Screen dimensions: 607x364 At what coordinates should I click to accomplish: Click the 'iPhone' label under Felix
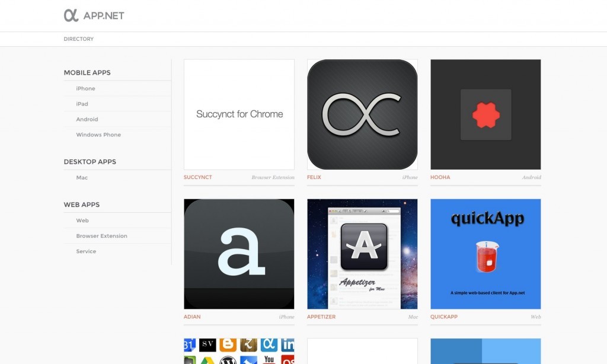pos(410,177)
